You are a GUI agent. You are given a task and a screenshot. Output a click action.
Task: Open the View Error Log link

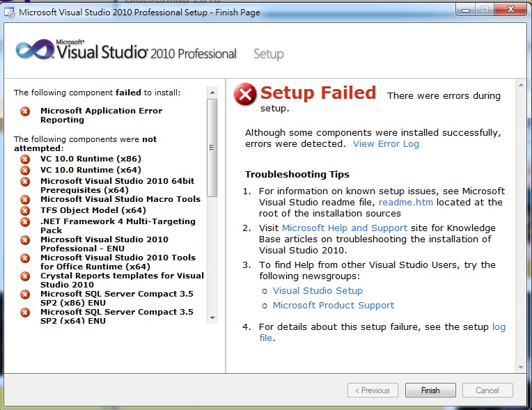(386, 144)
